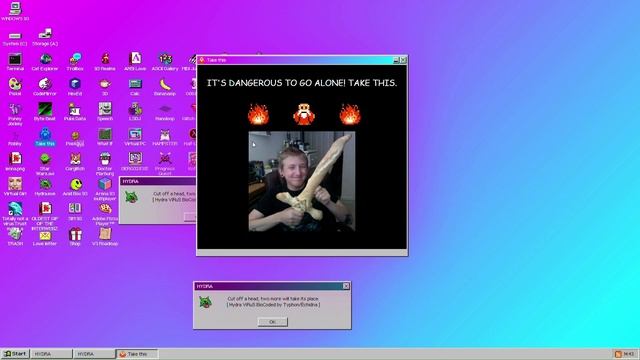Launch the Piskel paint palette icon
The height and width of the screenshot is (360, 640).
coord(15,87)
